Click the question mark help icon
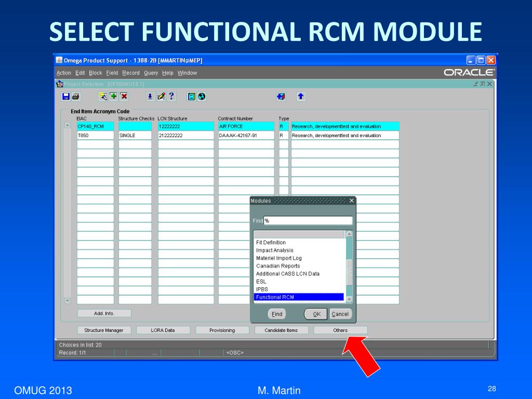The image size is (532, 399). click(x=171, y=96)
